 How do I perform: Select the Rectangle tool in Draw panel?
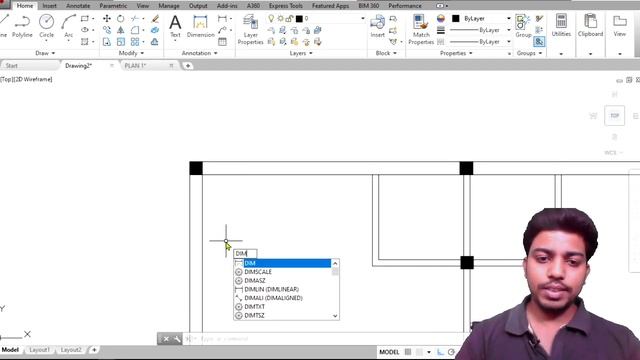coord(85,18)
